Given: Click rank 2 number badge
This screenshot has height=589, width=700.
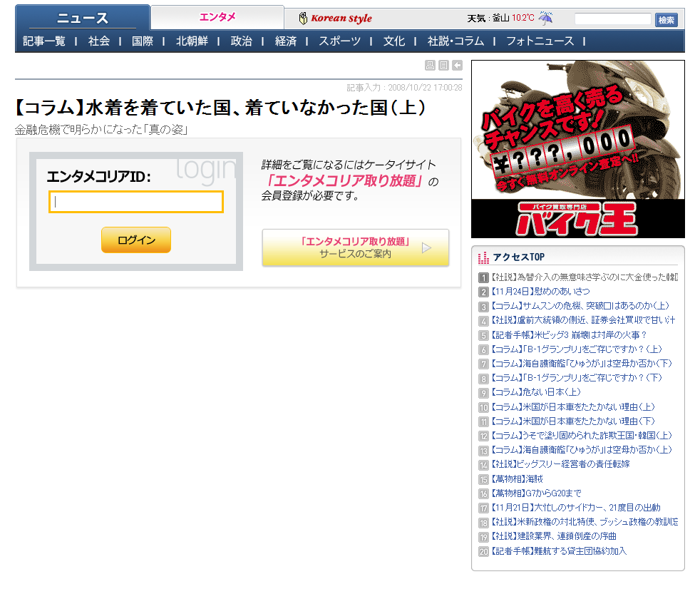Looking at the screenshot, I should (483, 292).
